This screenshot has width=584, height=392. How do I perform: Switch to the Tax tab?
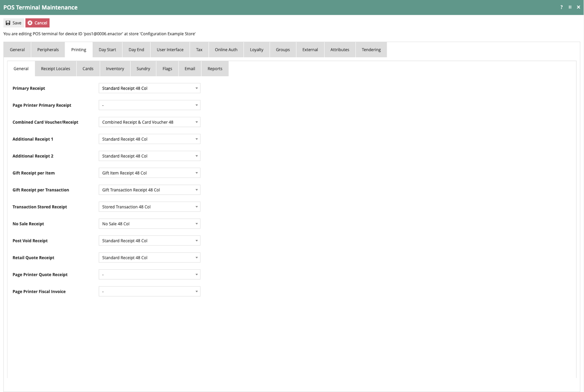tap(199, 50)
